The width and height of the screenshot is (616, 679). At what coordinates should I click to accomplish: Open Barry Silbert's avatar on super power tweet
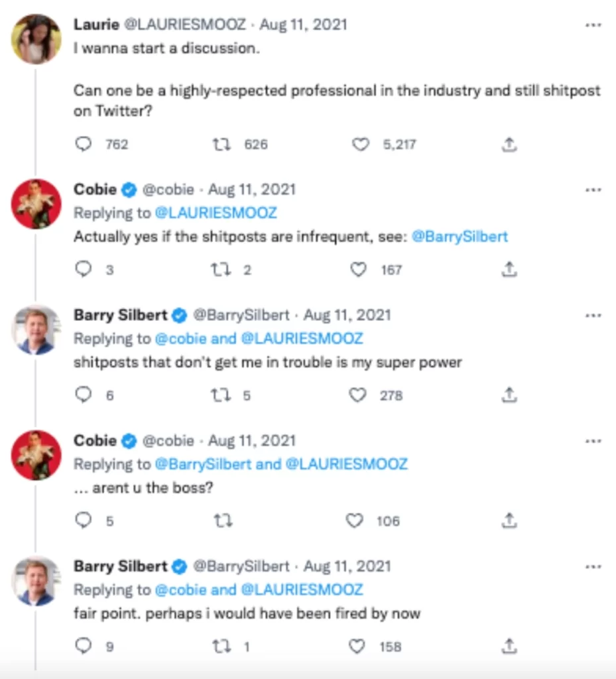click(36, 330)
